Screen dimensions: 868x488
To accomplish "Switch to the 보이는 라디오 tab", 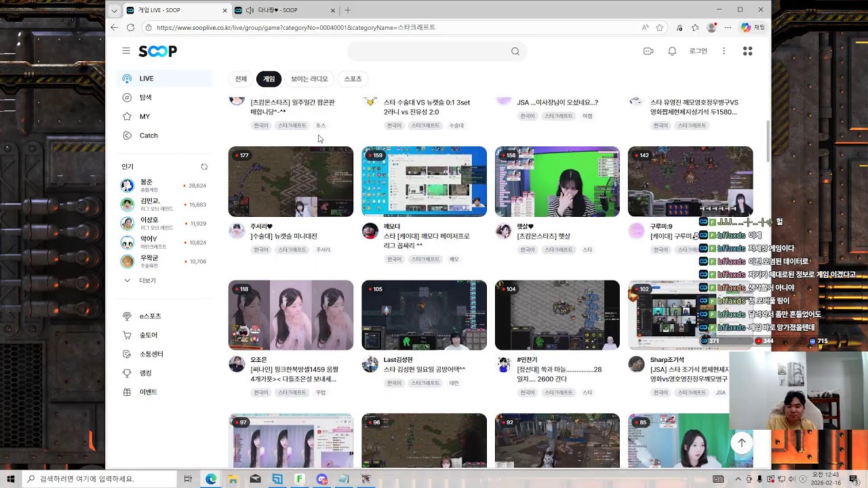I will click(309, 79).
